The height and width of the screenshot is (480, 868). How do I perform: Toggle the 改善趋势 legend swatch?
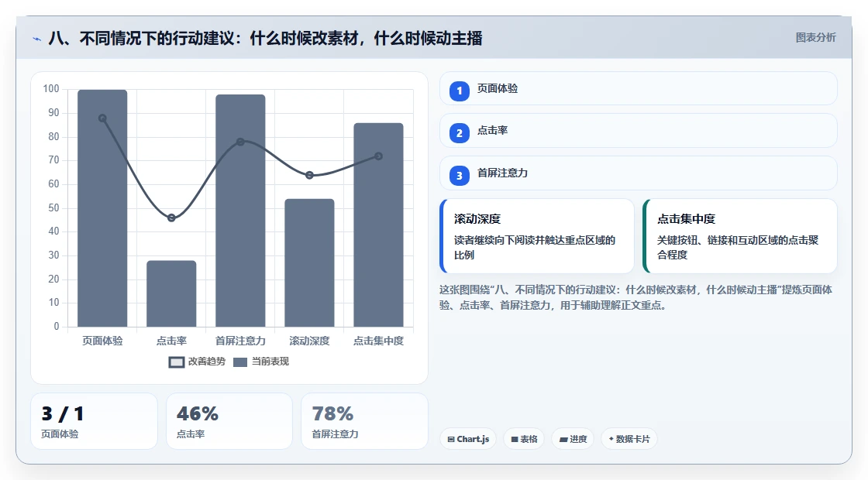177,362
